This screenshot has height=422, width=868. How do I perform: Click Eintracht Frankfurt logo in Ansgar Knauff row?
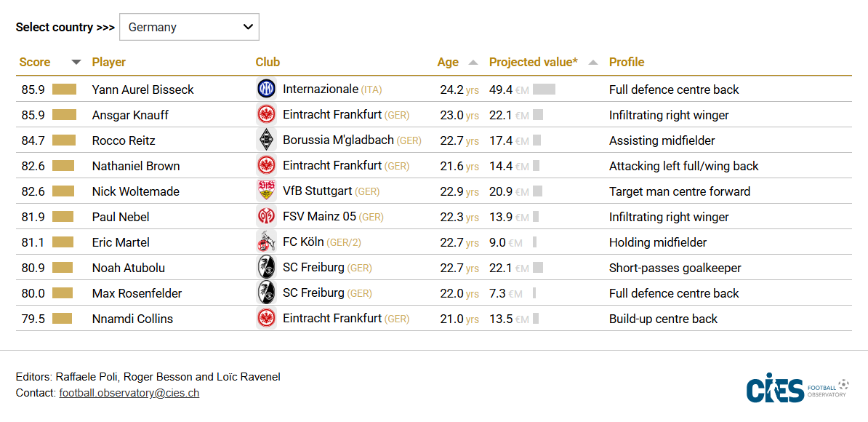point(266,115)
